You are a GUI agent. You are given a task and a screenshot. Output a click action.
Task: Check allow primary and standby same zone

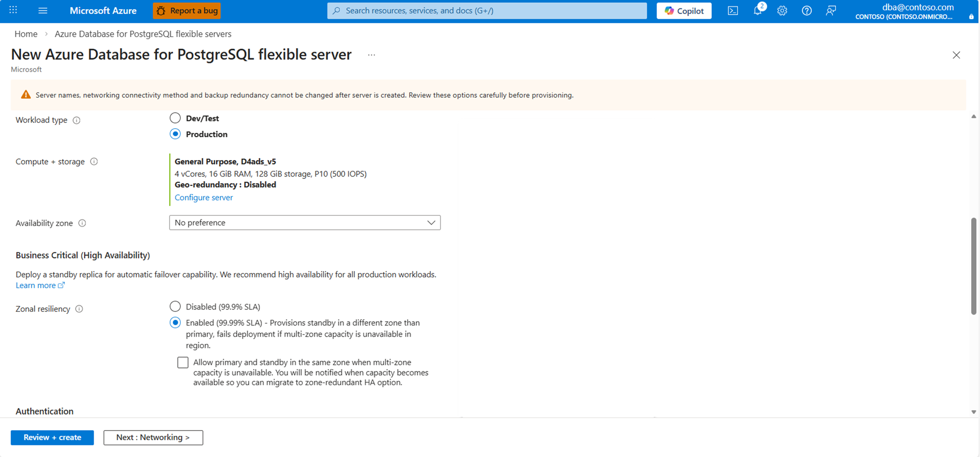pyautogui.click(x=183, y=363)
